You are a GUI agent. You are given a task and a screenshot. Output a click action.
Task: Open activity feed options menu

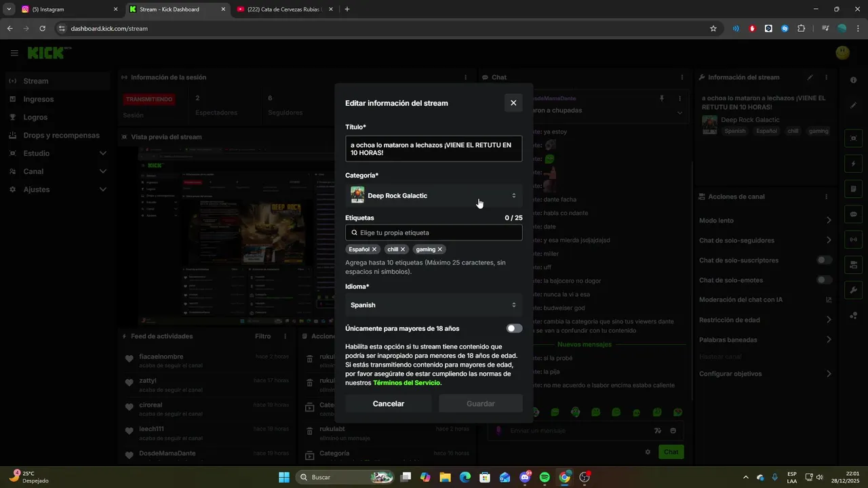pyautogui.click(x=284, y=336)
